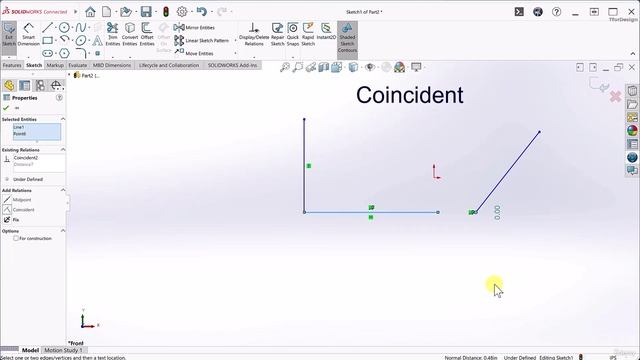Open the Home button

coord(90,12)
